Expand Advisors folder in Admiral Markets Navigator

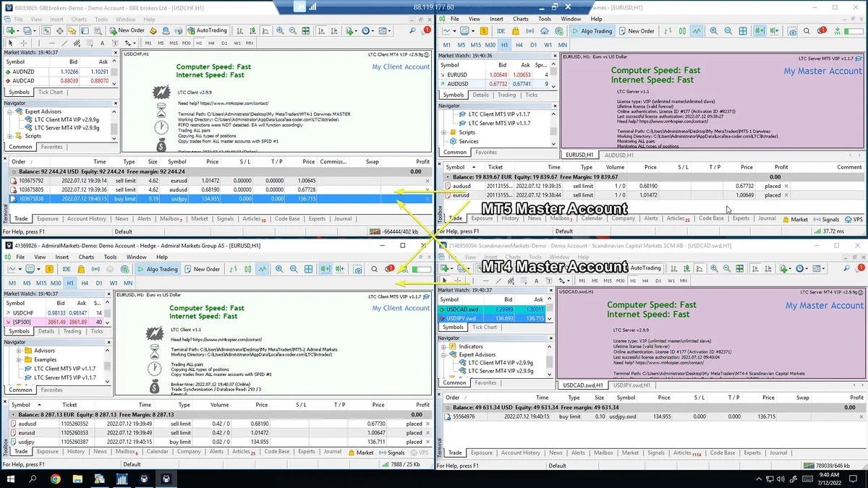point(18,351)
